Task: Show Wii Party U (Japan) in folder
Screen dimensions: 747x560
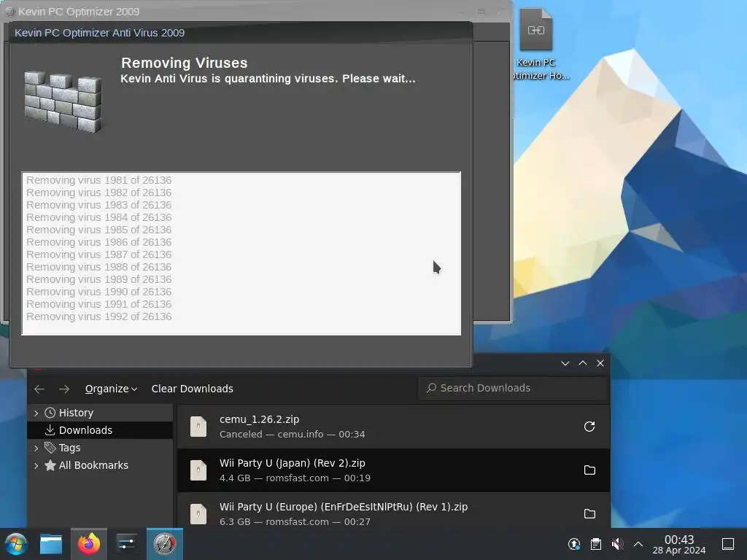Action: (x=589, y=470)
